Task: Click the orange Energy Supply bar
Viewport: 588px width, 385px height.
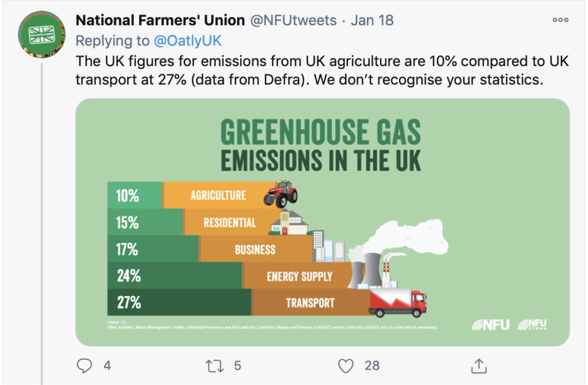Action: [x=299, y=276]
